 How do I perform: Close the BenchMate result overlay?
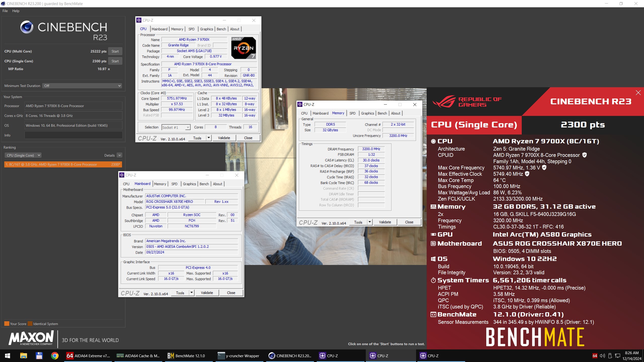pyautogui.click(x=638, y=93)
